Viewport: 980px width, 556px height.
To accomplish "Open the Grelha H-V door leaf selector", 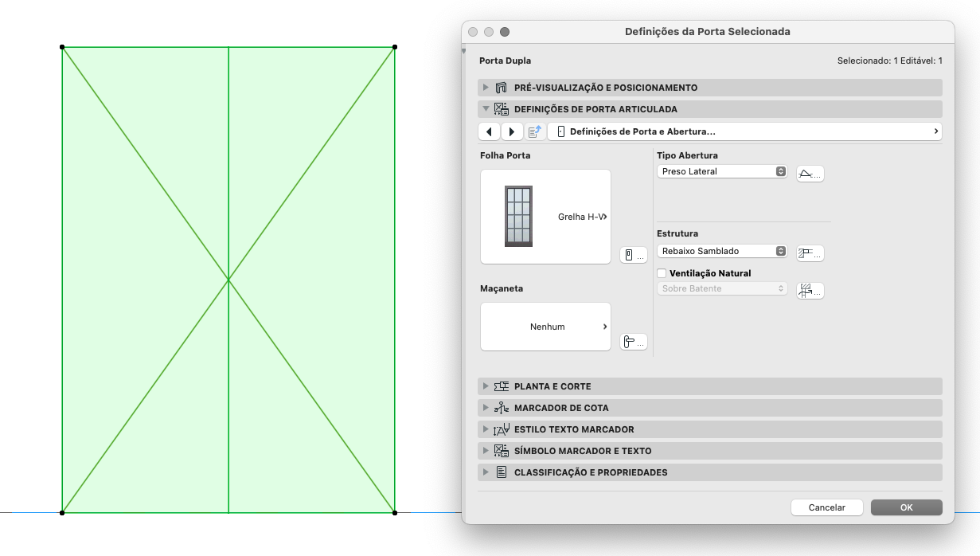I will (545, 217).
